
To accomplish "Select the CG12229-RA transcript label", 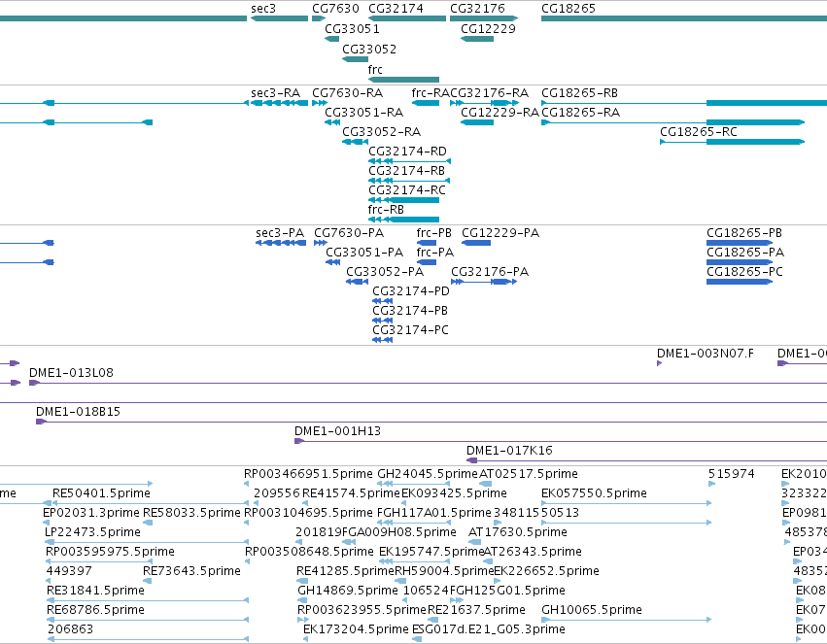I will click(500, 113).
